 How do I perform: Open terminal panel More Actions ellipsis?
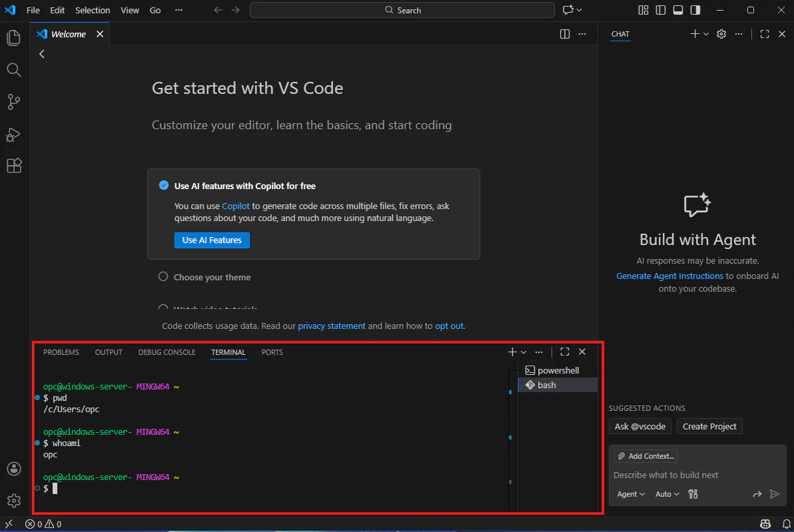click(539, 352)
